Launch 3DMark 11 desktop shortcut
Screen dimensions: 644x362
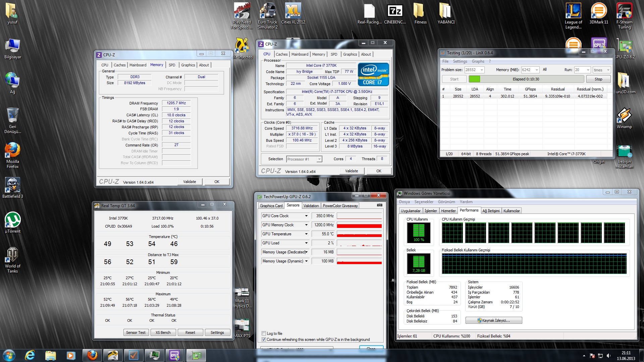coord(599,13)
